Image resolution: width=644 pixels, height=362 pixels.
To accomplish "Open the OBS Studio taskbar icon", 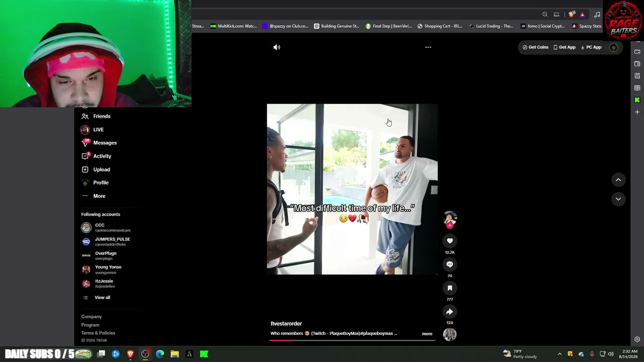I will pyautogui.click(x=145, y=354).
